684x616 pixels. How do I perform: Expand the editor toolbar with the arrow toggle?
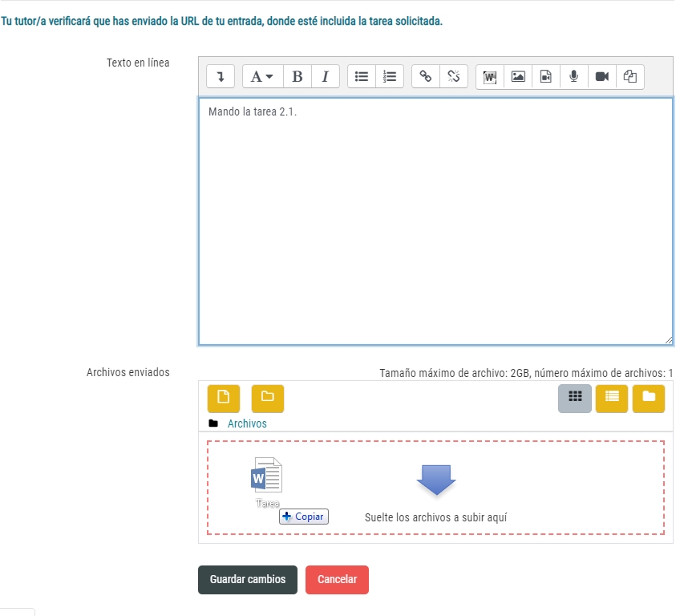221,76
